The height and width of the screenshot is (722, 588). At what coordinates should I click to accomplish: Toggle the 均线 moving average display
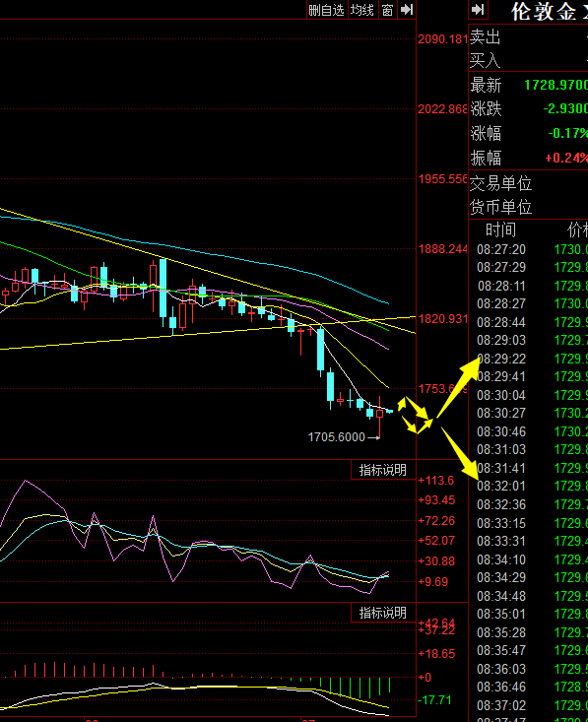(362, 10)
